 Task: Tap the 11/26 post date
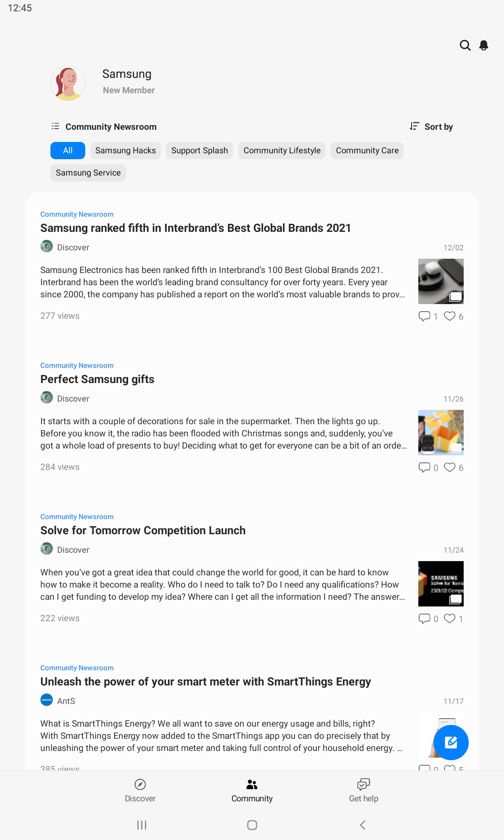coord(454,399)
